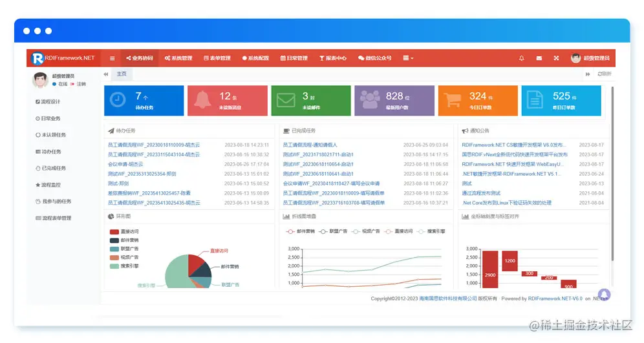The image size is (644, 343).
Task: Click the sidebar user avatar
Action: coord(40,79)
